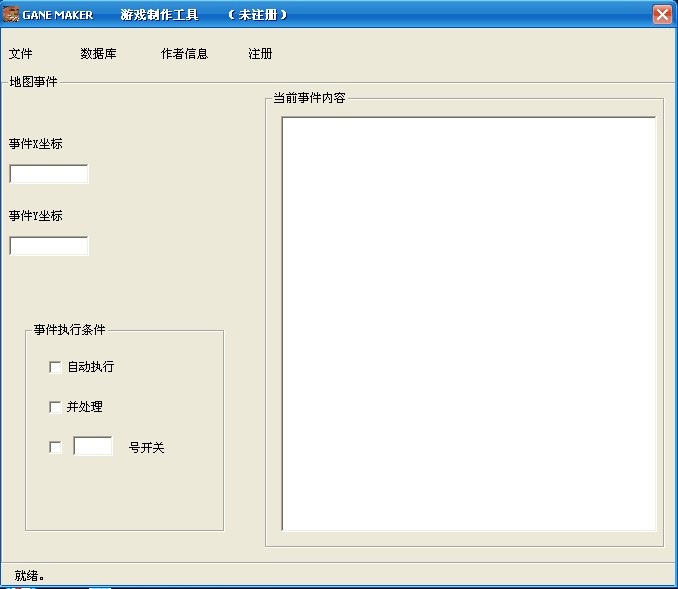Open the 注册 menu

(260, 54)
